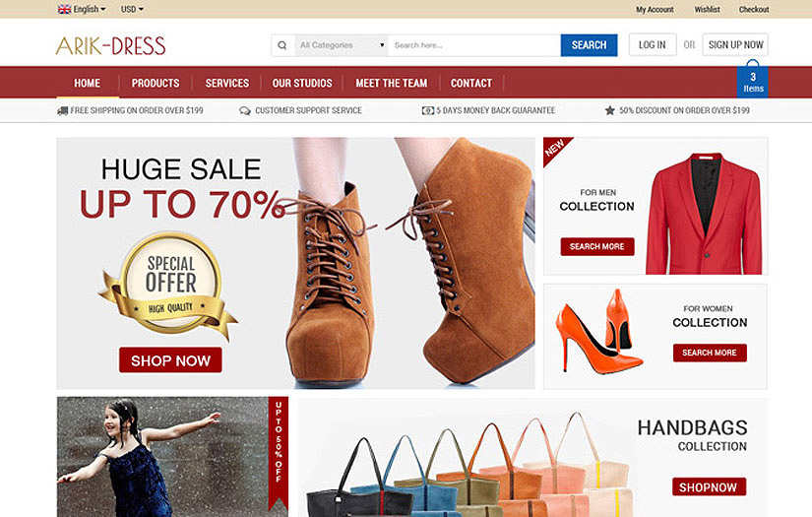Select the Our Studios menu item
The image size is (812, 517).
(302, 83)
